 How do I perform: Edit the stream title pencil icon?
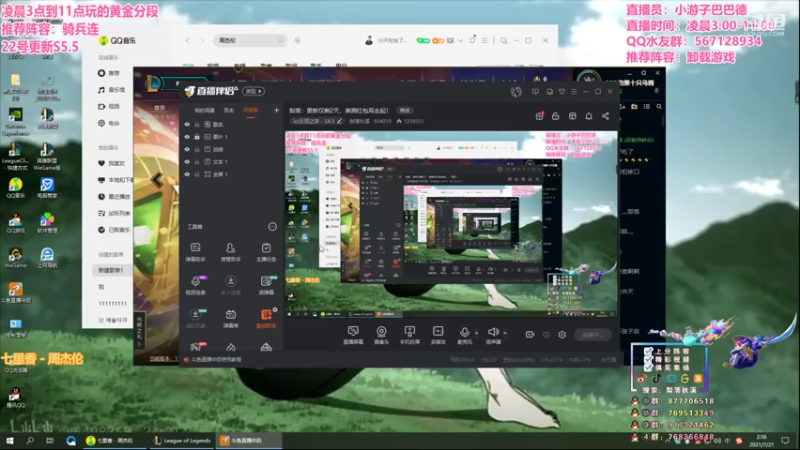(x=339, y=121)
